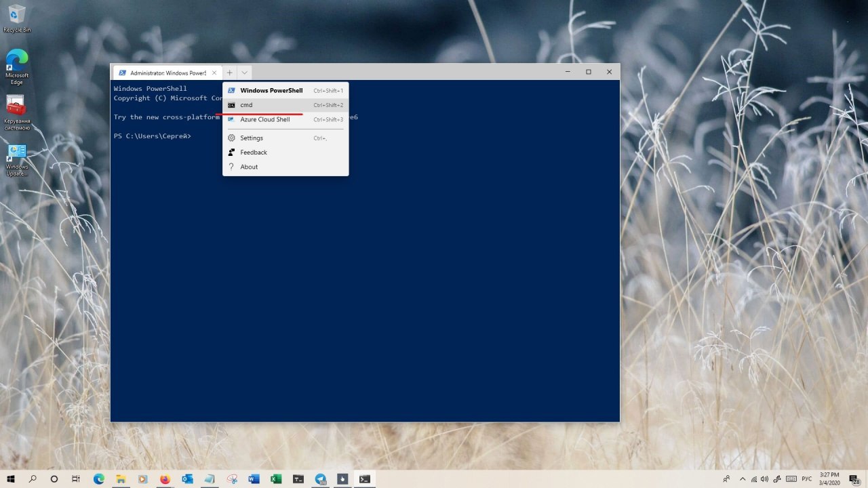Launch Firefox from the taskbar
Viewport: 868px width, 488px height.
(165, 479)
